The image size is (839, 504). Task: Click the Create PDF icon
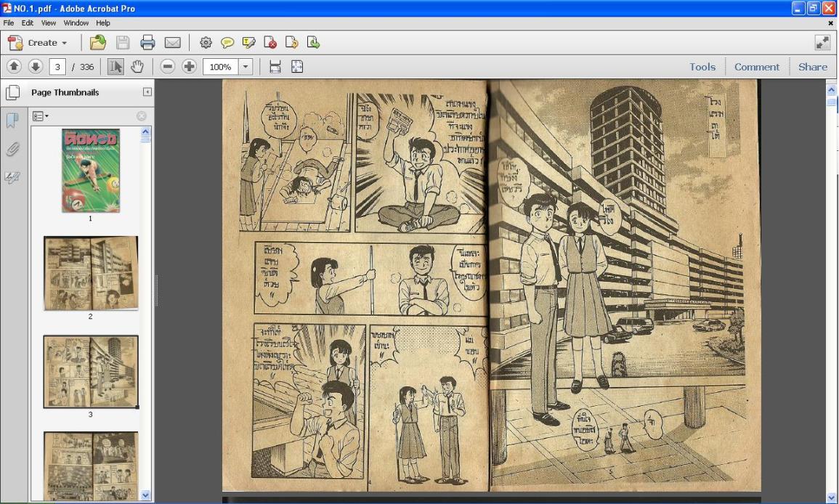15,42
